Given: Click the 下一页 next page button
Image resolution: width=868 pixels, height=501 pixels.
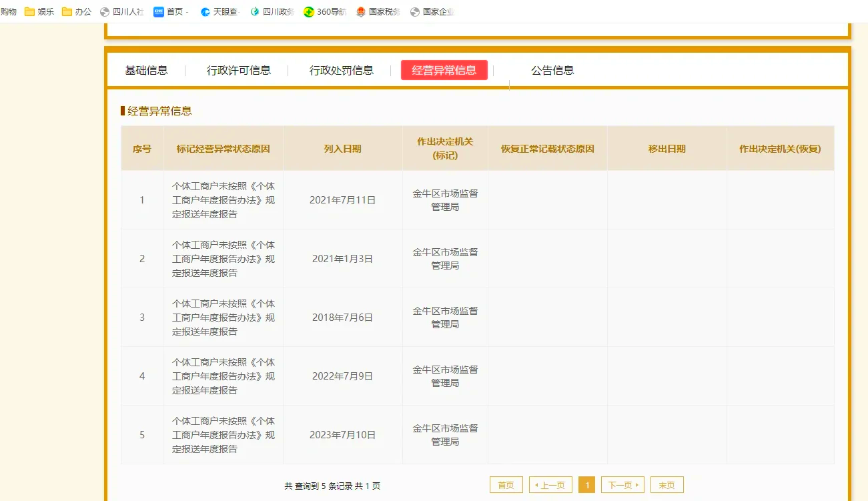Looking at the screenshot, I should (x=622, y=485).
